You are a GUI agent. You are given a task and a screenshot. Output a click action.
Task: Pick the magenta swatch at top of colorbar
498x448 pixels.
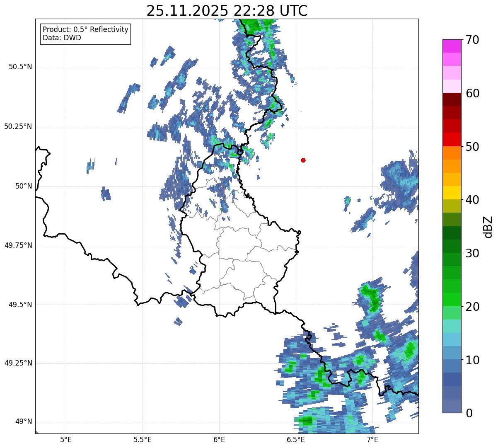tap(452, 46)
